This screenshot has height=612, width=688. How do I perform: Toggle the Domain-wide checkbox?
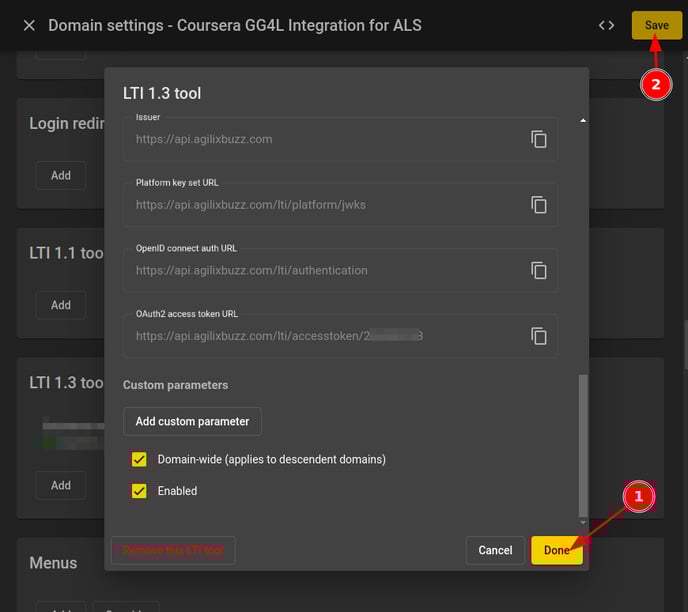[x=139, y=459]
